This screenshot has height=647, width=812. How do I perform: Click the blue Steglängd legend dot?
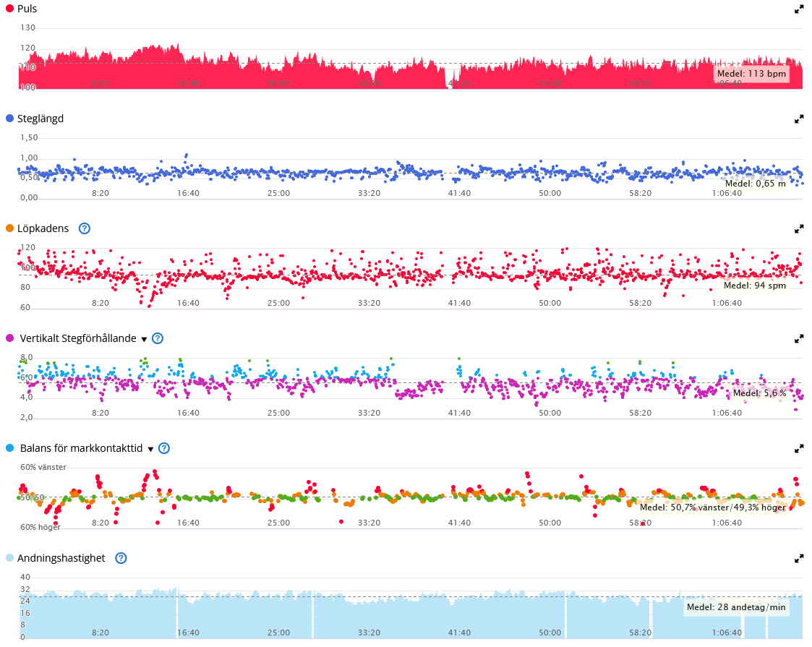click(x=9, y=118)
